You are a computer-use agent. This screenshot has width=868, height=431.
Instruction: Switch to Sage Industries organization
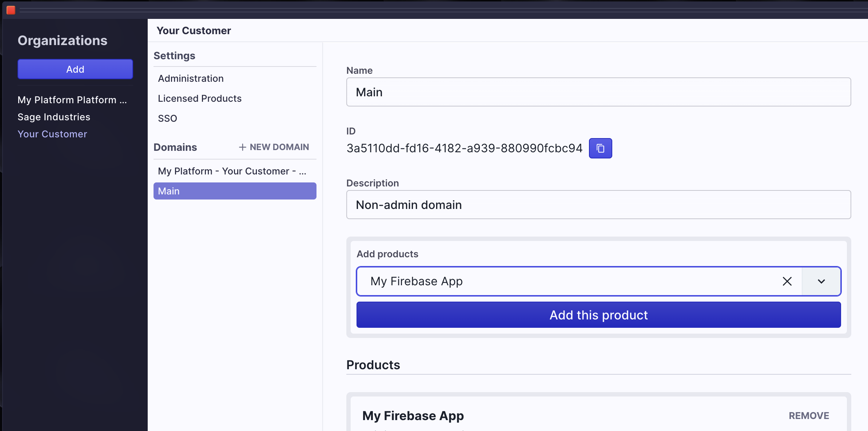tap(54, 117)
